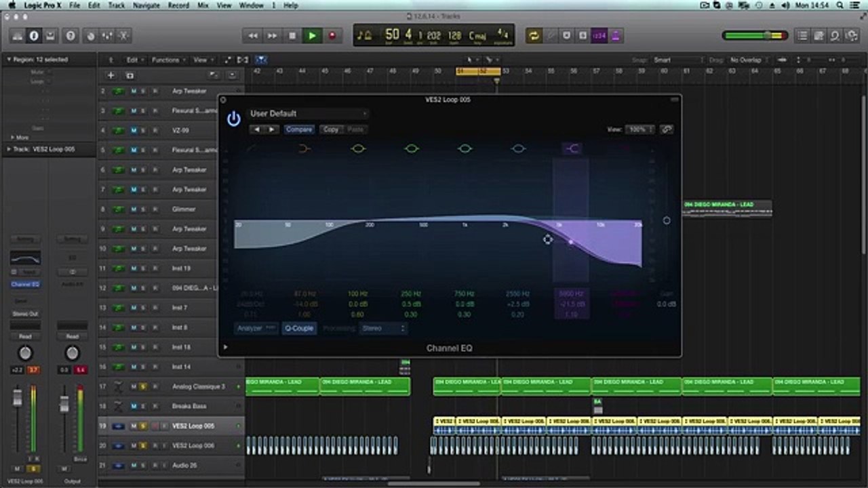
Task: Click the Stop transport button
Action: [292, 35]
